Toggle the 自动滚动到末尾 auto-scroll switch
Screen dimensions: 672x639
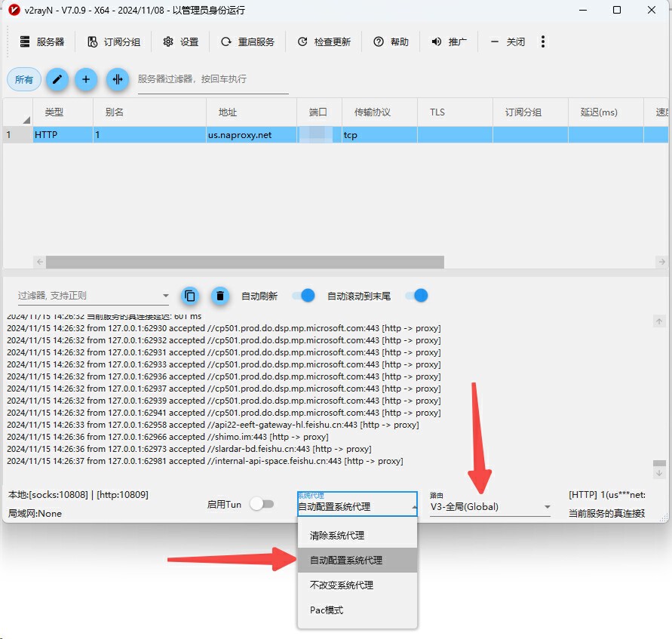coord(417,296)
